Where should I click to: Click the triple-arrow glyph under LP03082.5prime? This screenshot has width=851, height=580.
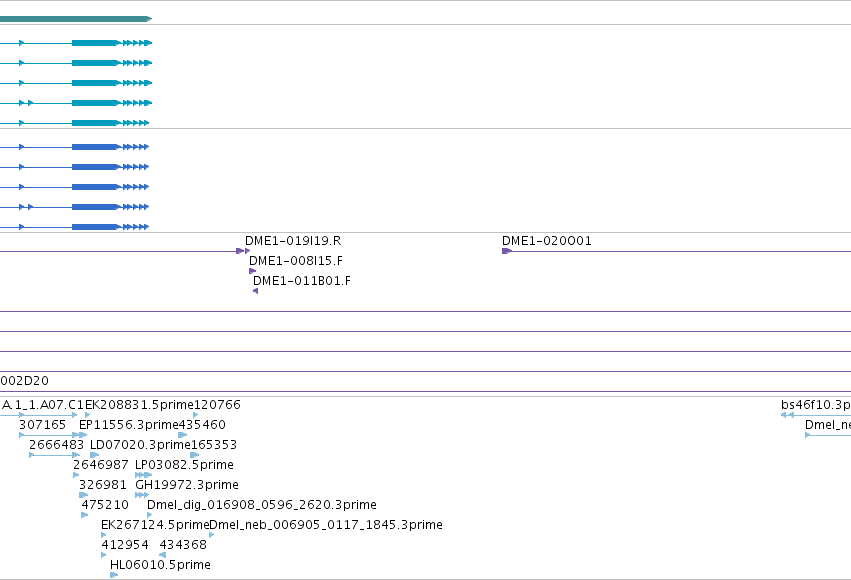(143, 475)
